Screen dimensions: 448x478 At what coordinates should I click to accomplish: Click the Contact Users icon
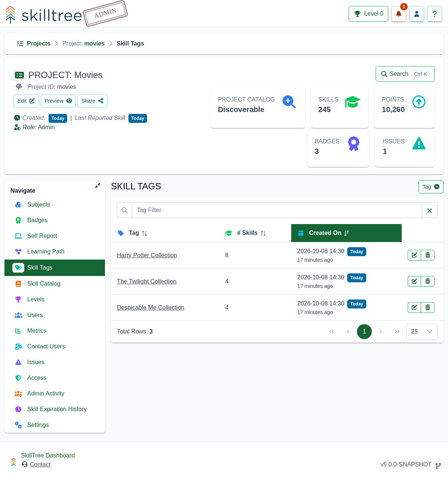pos(18,347)
